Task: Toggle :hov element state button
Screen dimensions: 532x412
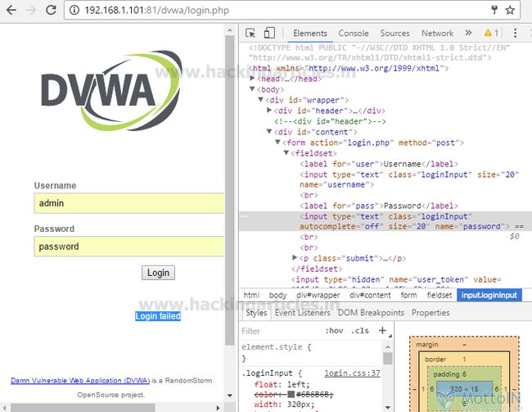Action: (334, 331)
